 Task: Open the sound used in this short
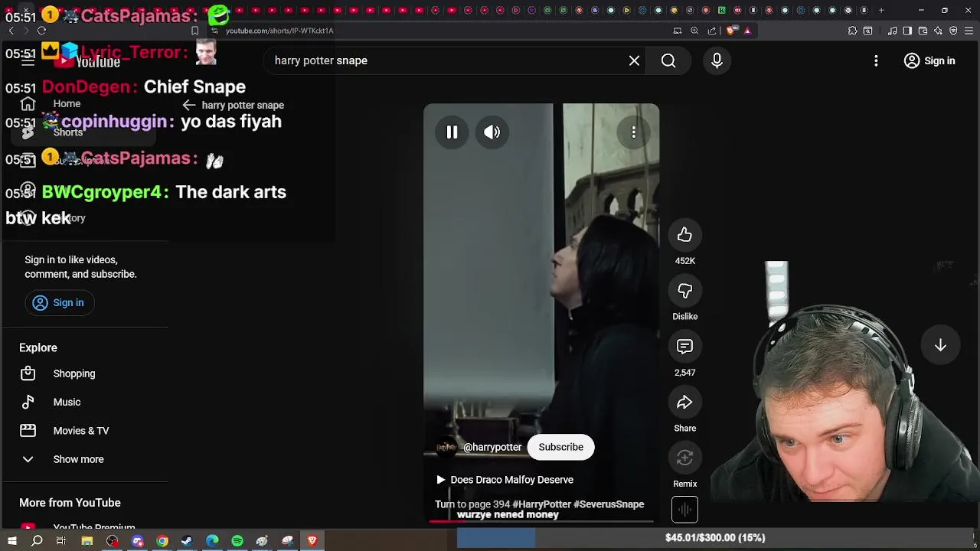684,510
